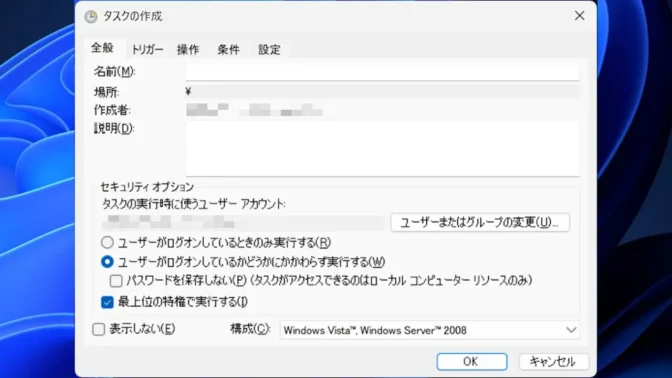This screenshot has height=378, width=672.
Task: Focus the 名前(M) input field
Action: (x=382, y=72)
